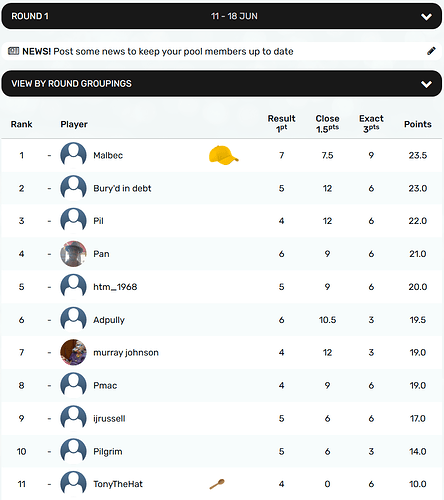The height and width of the screenshot is (500, 444).
Task: Select the Pmac player name
Action: [x=105, y=386]
